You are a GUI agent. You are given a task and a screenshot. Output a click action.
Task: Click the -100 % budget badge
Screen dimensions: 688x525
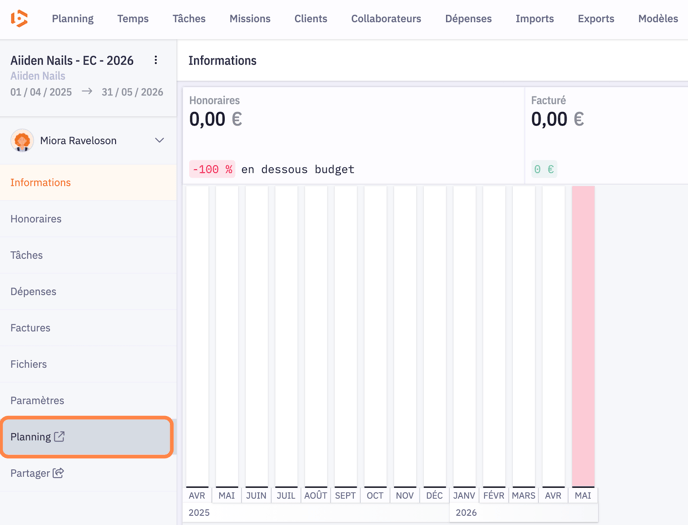[212, 170]
